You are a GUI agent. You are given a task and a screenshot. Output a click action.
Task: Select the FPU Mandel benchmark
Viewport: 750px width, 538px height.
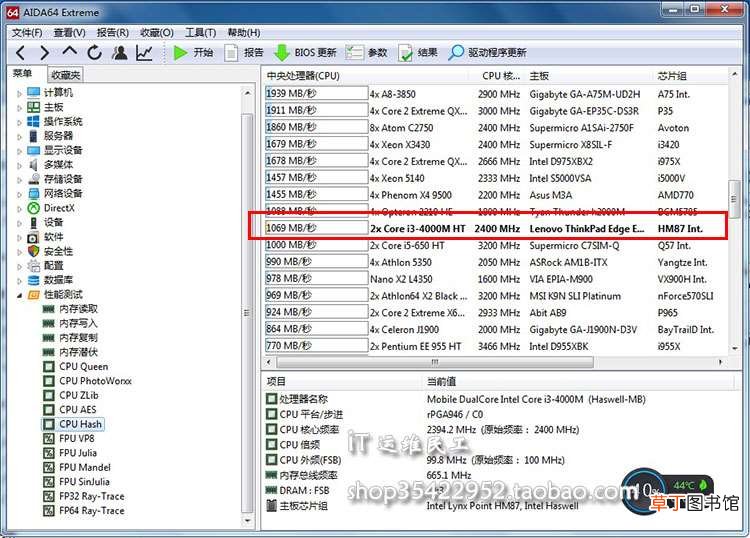(x=77, y=467)
